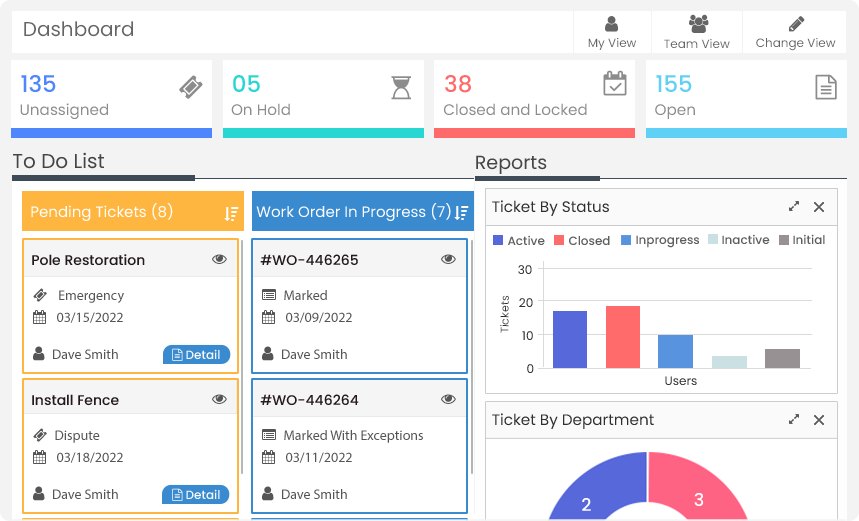
Task: Click the Active bar in status chart
Action: coord(570,340)
